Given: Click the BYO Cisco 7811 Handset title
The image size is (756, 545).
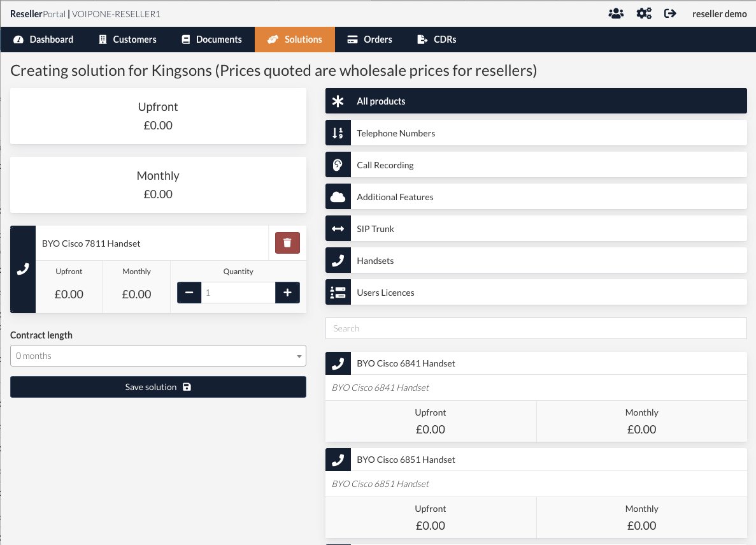Looking at the screenshot, I should 91,243.
